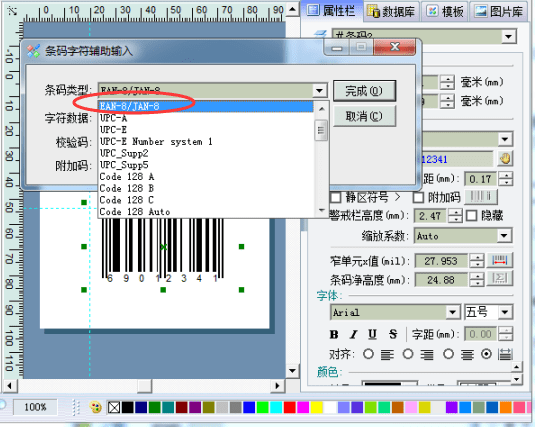Toggle Bold font style

[334, 334]
